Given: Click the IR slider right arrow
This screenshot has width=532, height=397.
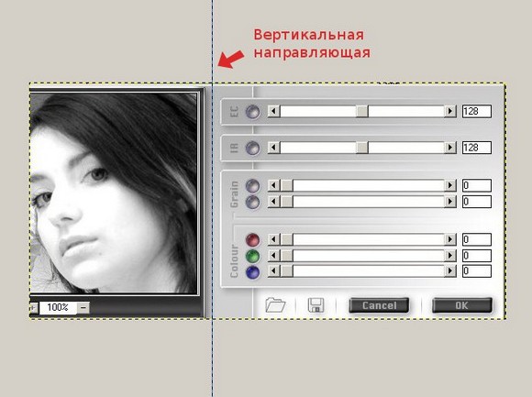Looking at the screenshot, I should (x=449, y=148).
